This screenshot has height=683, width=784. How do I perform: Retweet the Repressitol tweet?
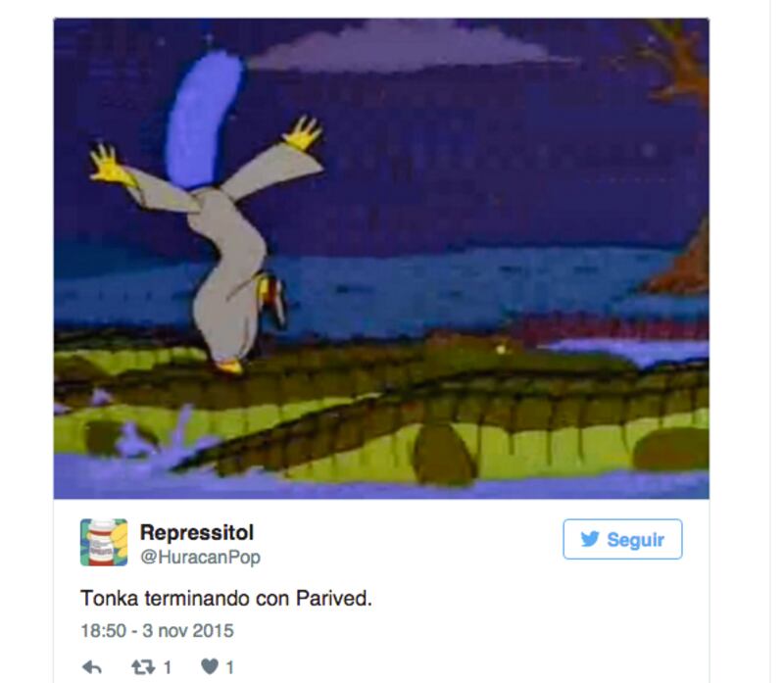[143, 666]
